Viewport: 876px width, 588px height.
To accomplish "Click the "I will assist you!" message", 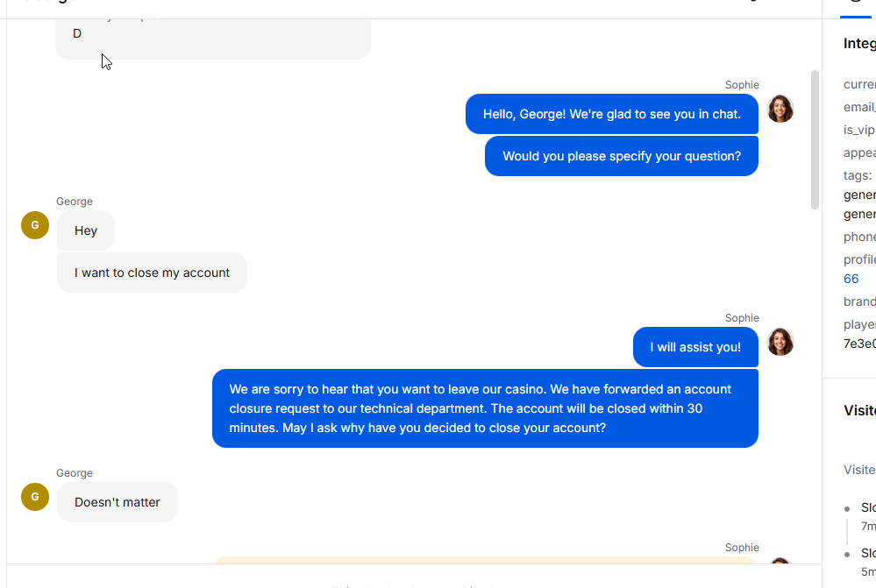I will (695, 347).
